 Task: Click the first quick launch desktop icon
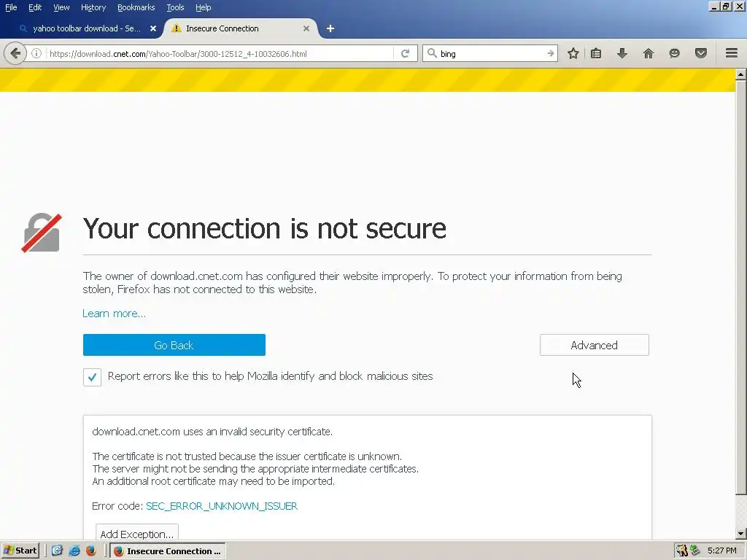tap(57, 551)
